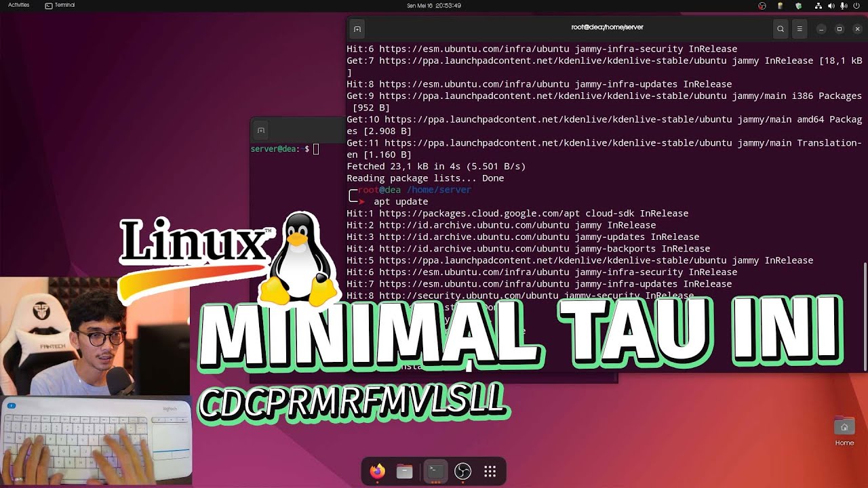
Task: Click the clipboard tray icon in top bar
Action: coord(781,5)
